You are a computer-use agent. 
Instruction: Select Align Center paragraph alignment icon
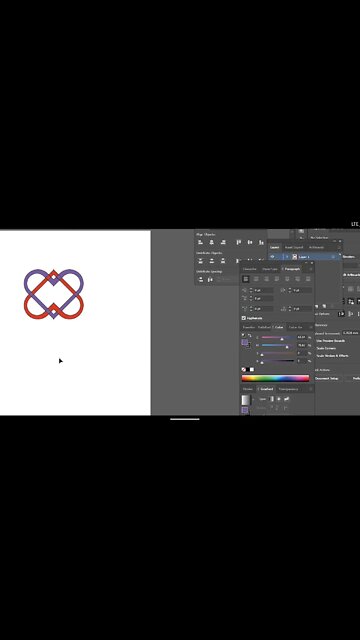[256, 279]
